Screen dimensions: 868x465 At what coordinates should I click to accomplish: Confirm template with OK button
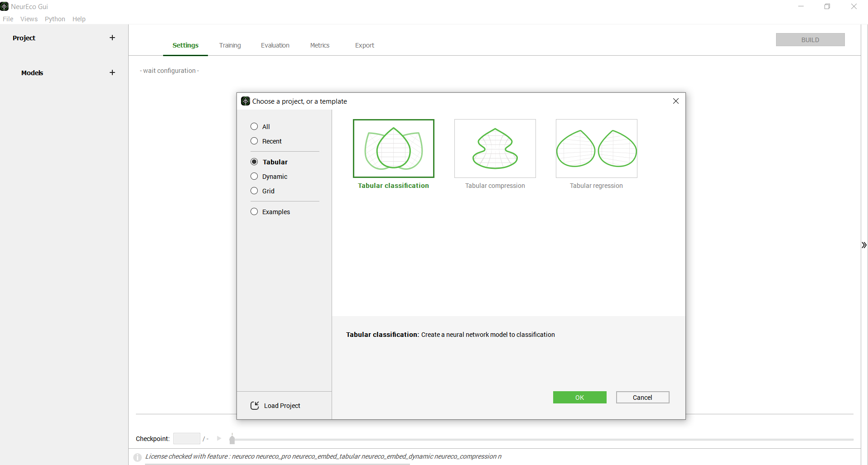pos(579,398)
